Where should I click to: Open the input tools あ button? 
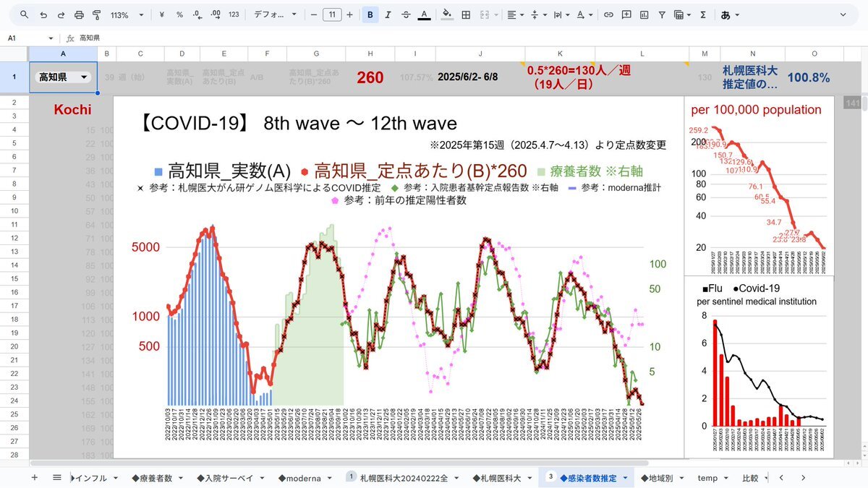point(730,14)
